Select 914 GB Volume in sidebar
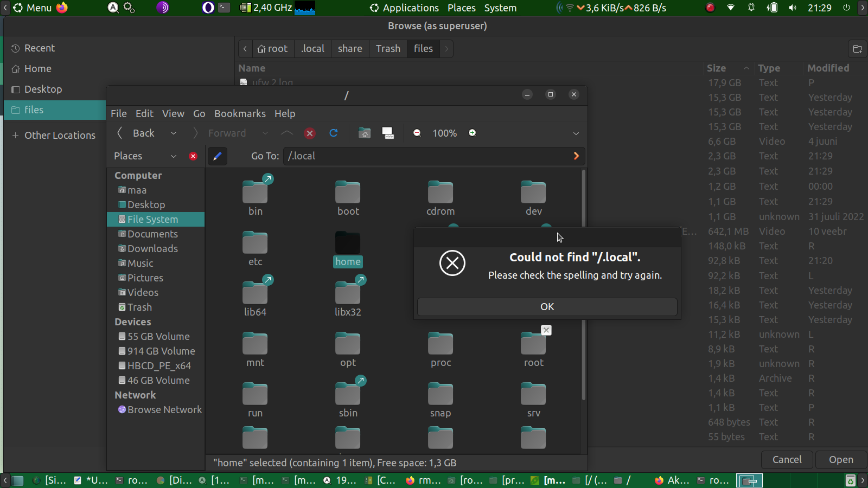This screenshot has height=488, width=868. point(161,351)
